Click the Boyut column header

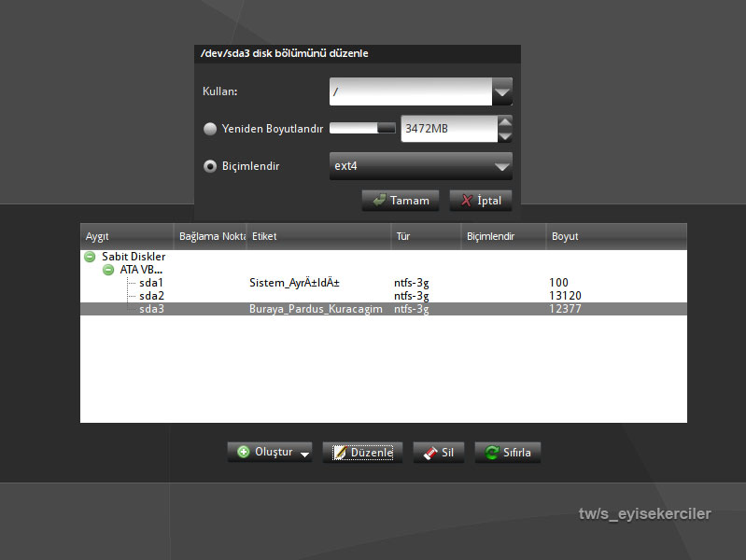616,236
